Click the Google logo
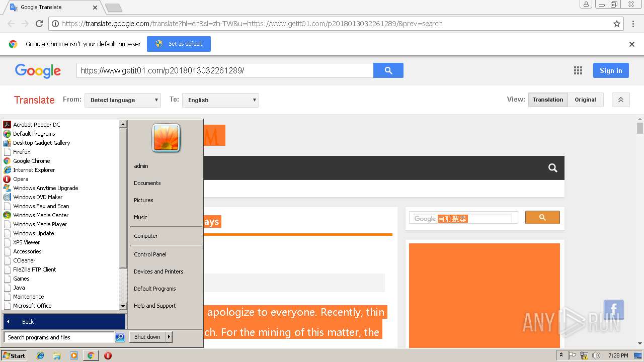The height and width of the screenshot is (362, 644). tap(38, 71)
